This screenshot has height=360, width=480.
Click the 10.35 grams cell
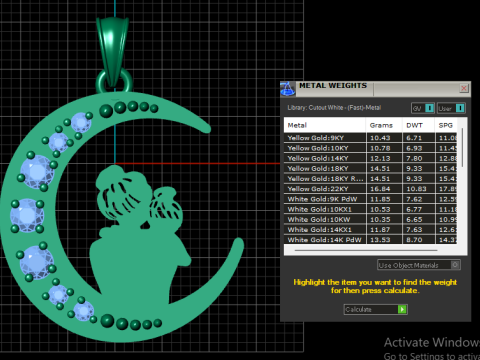384,219
